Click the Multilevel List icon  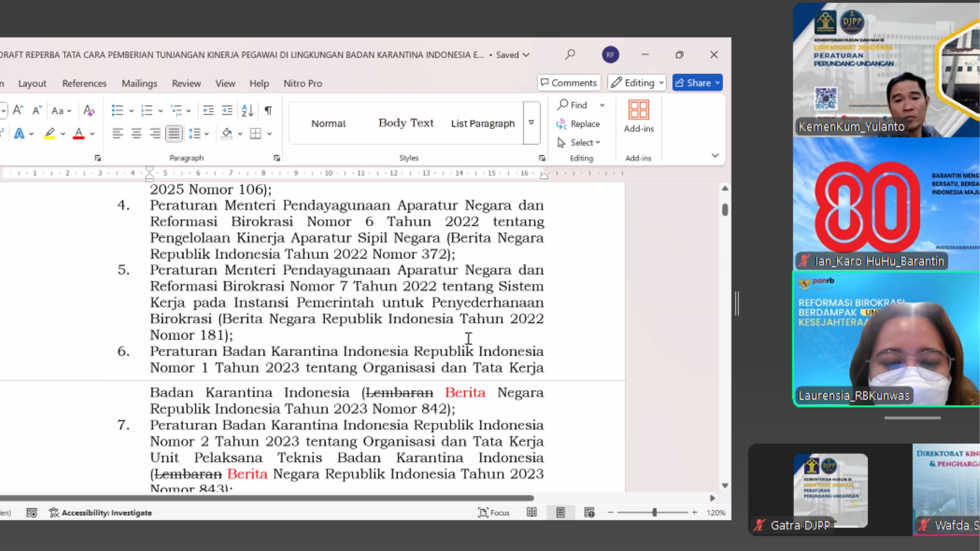click(x=177, y=110)
